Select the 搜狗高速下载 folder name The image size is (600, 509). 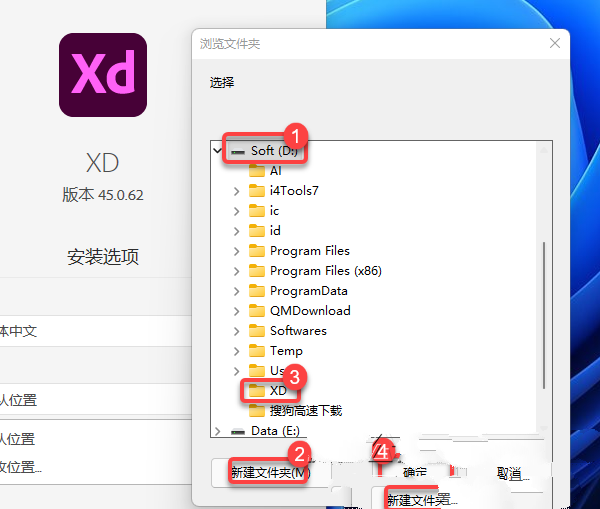click(x=306, y=411)
